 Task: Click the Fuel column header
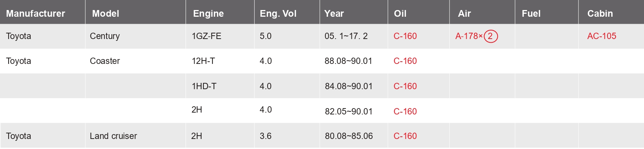[x=531, y=13]
